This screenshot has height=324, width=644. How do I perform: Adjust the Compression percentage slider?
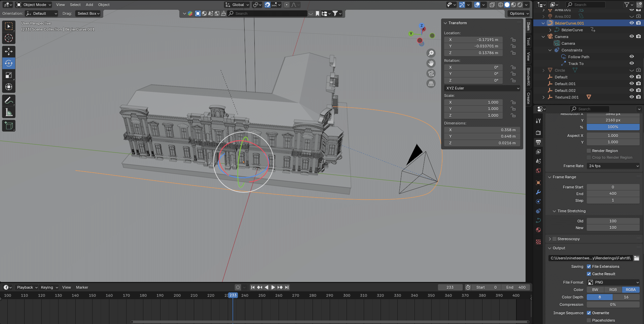pos(613,304)
